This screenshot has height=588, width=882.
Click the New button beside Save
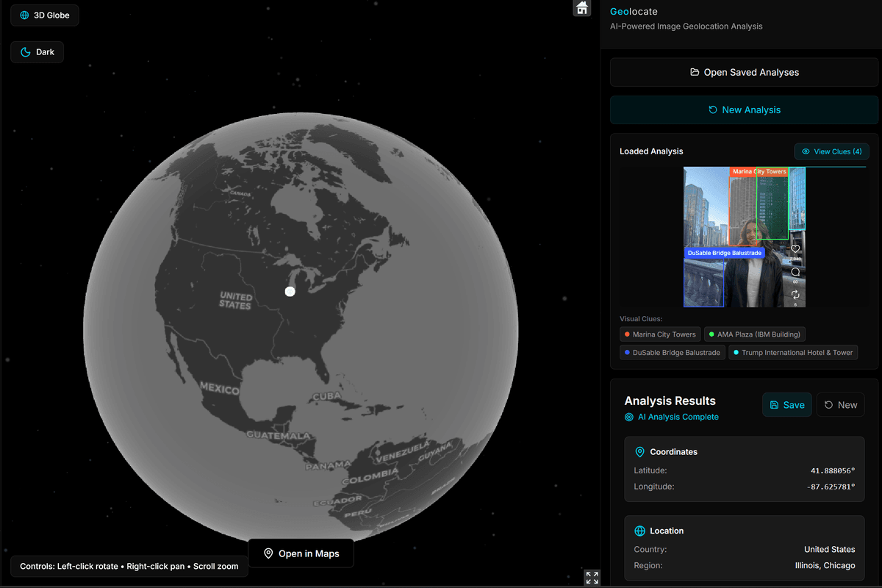tap(840, 405)
